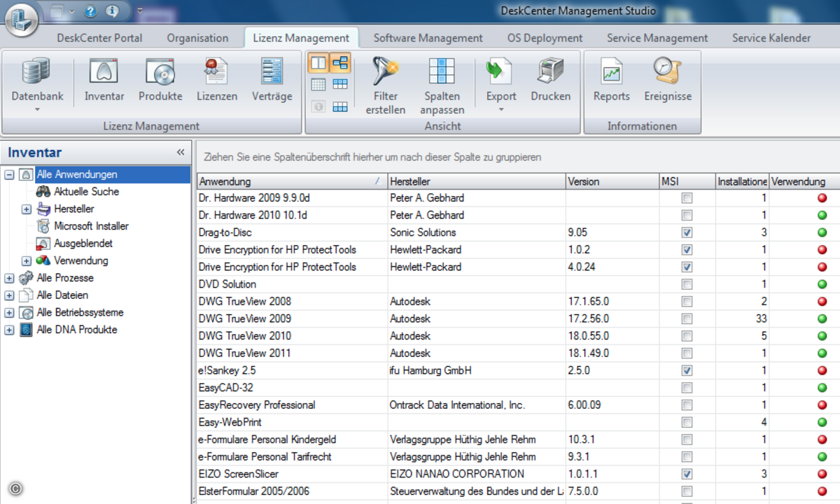Open the Datenbank dropdown arrow
This screenshot has height=504, width=840.
[37, 109]
